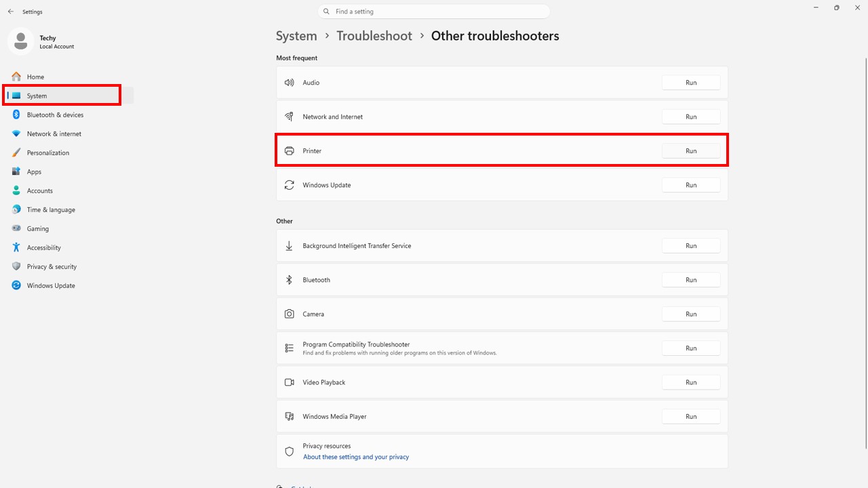Open the Accounts settings section

pyautogui.click(x=39, y=190)
